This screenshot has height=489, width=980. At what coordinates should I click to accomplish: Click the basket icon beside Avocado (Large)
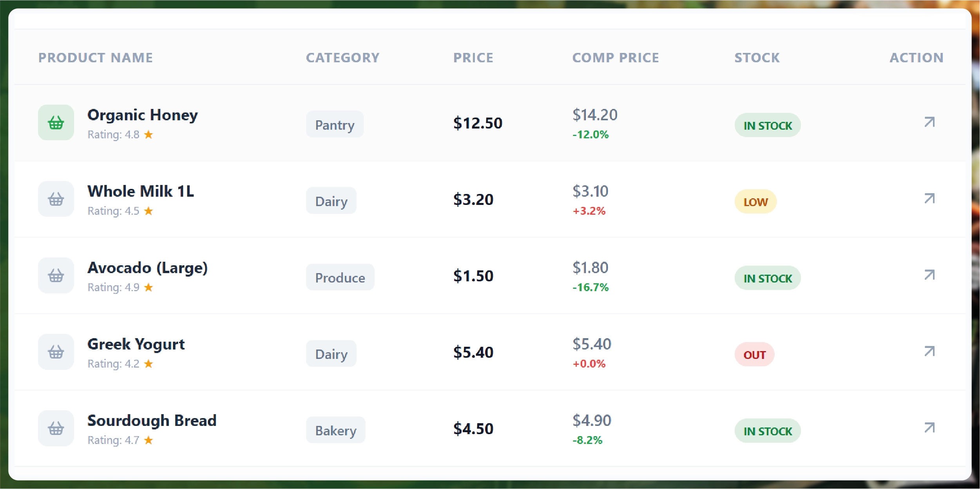(x=56, y=275)
